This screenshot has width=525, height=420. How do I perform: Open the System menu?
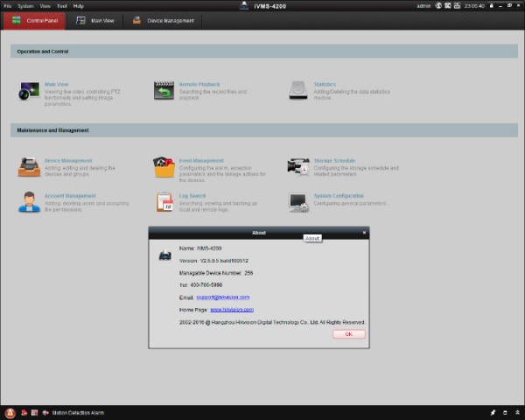coord(25,6)
